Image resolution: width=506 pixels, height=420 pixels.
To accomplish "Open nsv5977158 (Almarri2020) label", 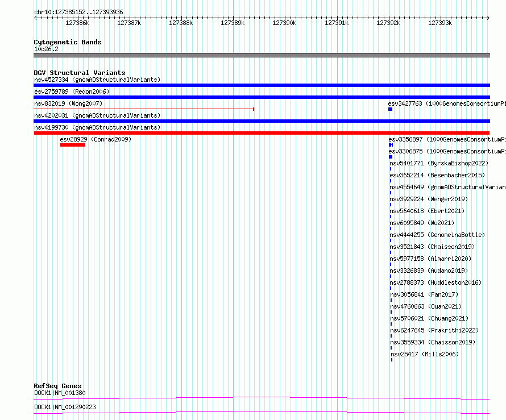I will click(430, 259).
